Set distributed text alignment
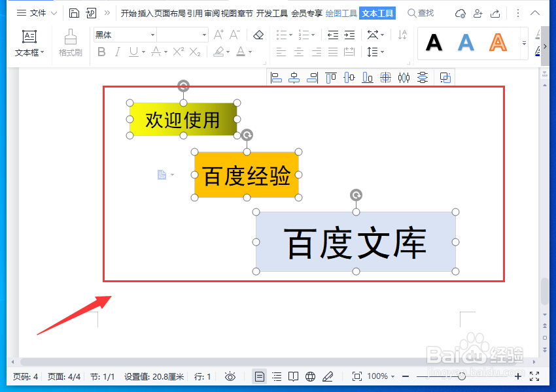Image resolution: width=556 pixels, height=392 pixels. 349,52
